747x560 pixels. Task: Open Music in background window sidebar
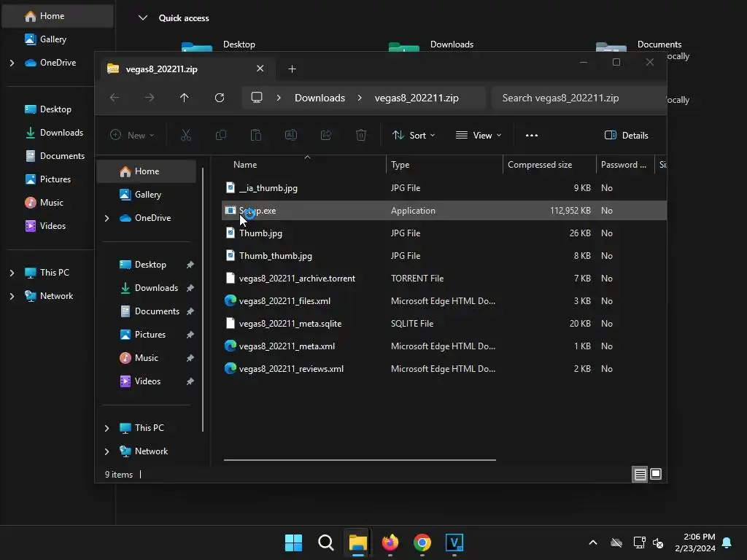pos(51,203)
